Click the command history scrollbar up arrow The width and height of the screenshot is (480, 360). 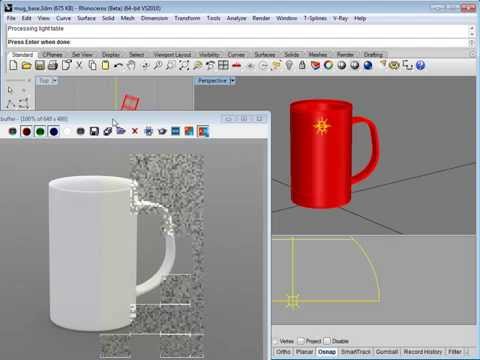click(x=472, y=28)
